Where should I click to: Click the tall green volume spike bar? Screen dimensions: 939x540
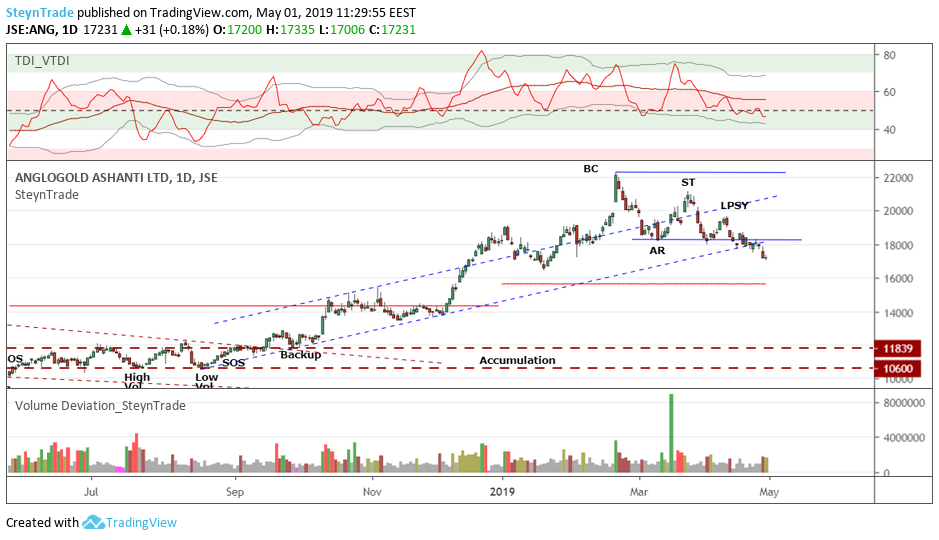pos(671,433)
